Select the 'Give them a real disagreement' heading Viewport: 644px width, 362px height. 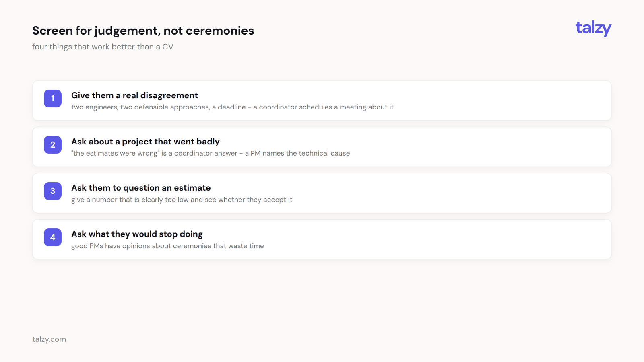134,95
